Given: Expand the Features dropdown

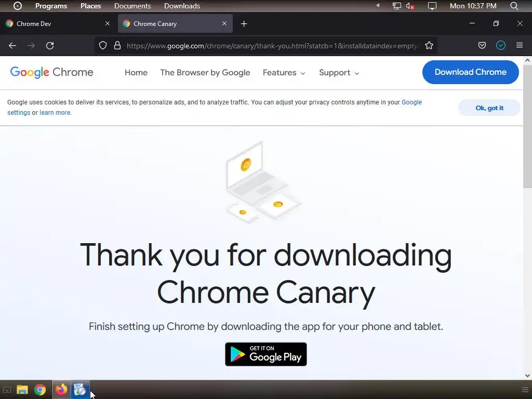Looking at the screenshot, I should (x=284, y=73).
